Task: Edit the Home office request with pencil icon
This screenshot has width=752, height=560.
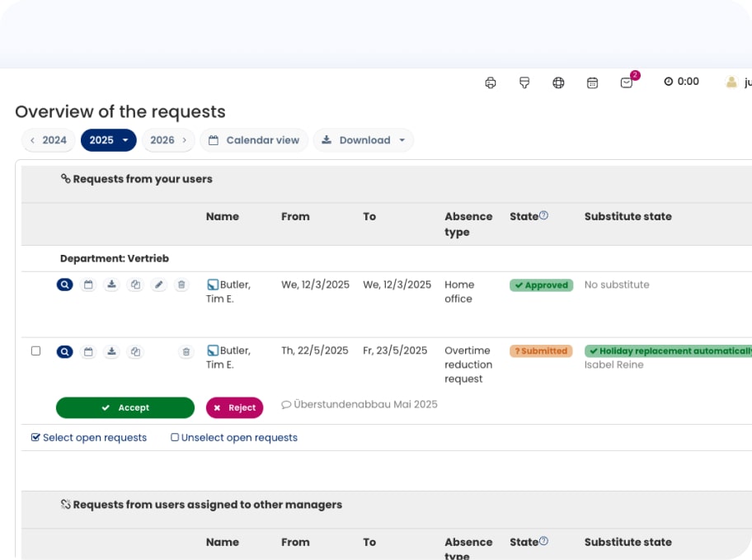Action: point(159,285)
